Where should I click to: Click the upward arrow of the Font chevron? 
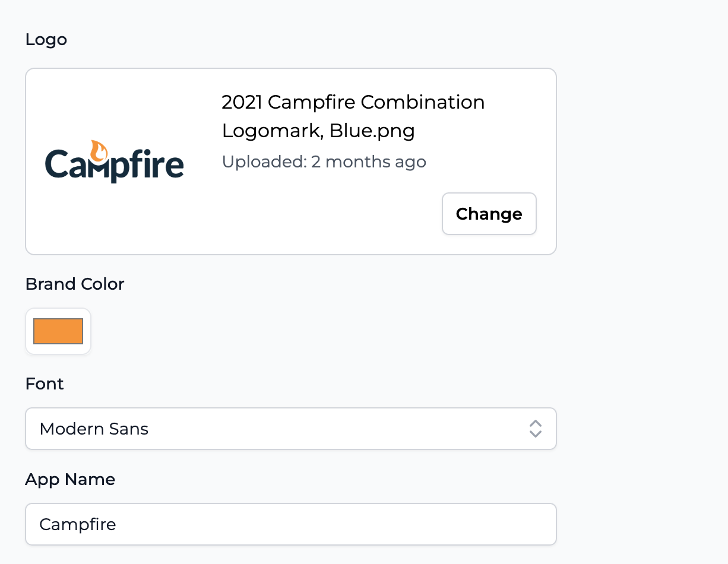point(536,423)
